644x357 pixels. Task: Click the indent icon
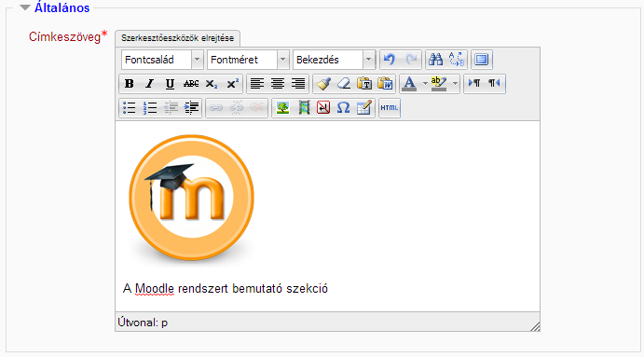(191, 108)
